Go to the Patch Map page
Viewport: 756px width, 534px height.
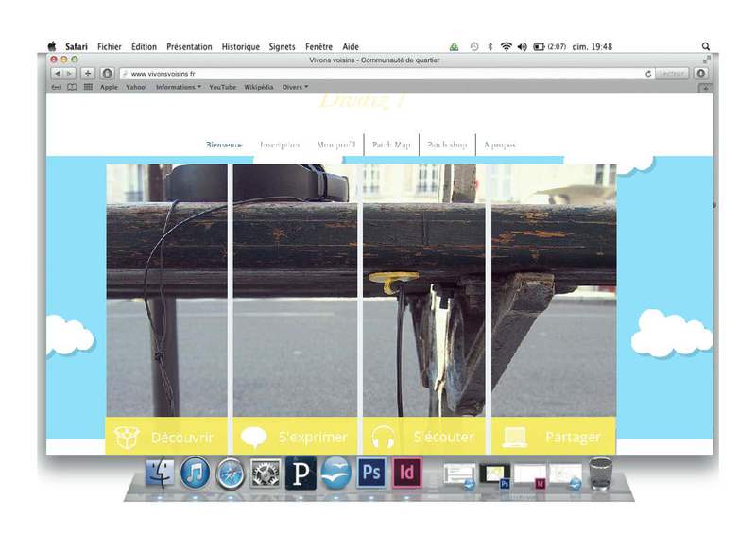coord(391,145)
